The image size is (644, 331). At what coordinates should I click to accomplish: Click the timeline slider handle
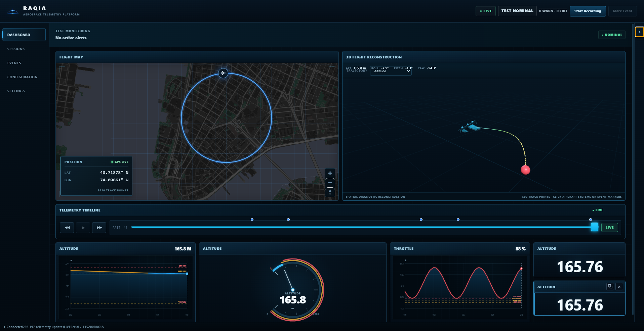click(x=595, y=227)
